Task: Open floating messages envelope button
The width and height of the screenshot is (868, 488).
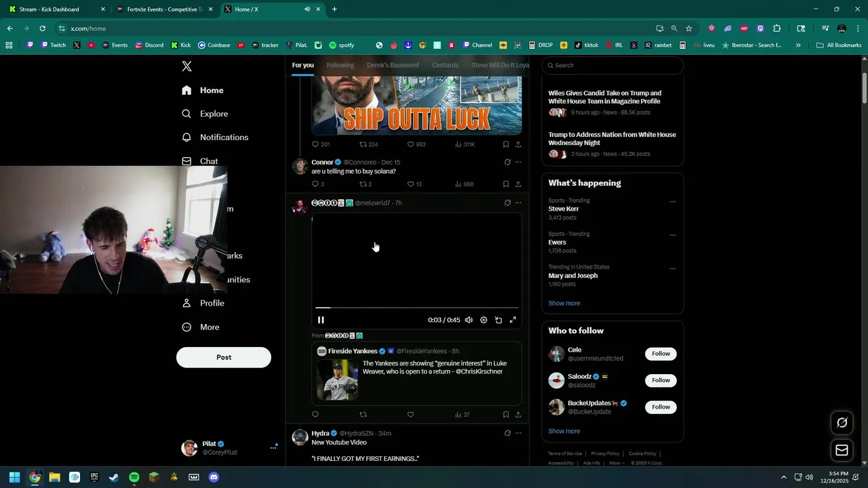Action: 842,450
